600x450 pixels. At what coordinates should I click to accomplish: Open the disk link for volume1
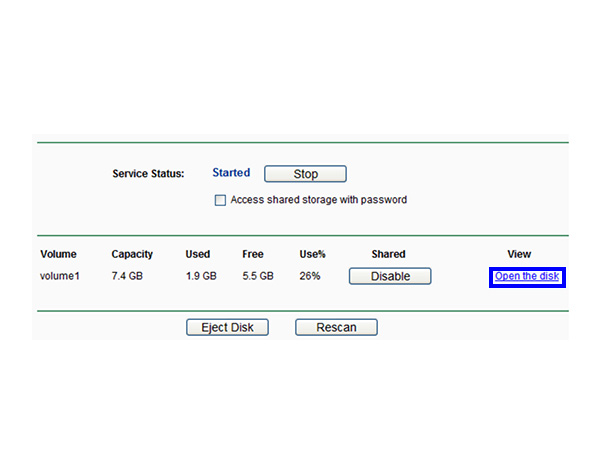[x=527, y=276]
